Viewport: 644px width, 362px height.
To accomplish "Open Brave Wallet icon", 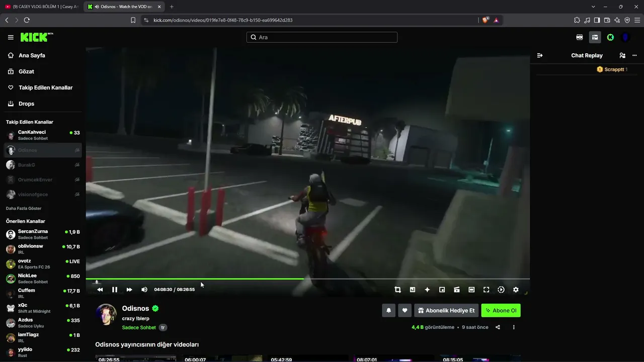I will pyautogui.click(x=607, y=20).
